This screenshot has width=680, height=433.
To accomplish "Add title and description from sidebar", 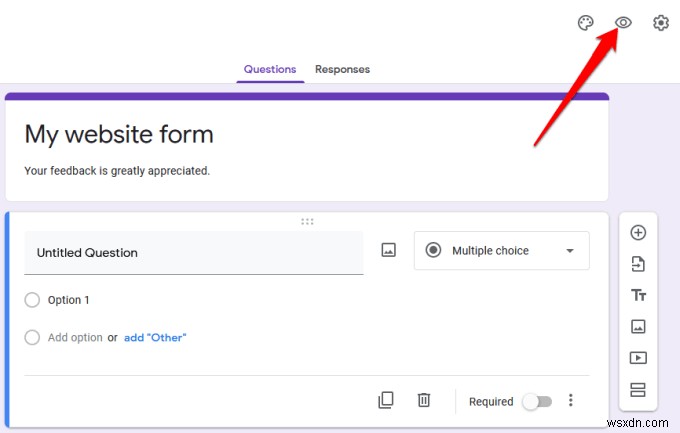I will point(638,295).
